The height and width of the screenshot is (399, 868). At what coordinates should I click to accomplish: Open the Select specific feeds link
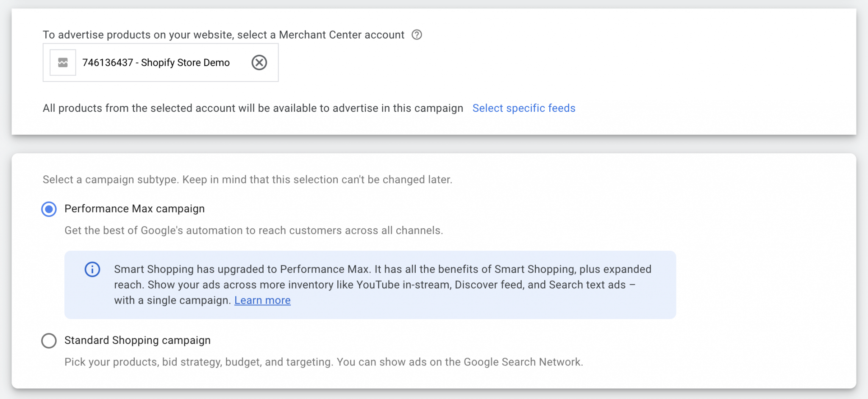tap(523, 108)
